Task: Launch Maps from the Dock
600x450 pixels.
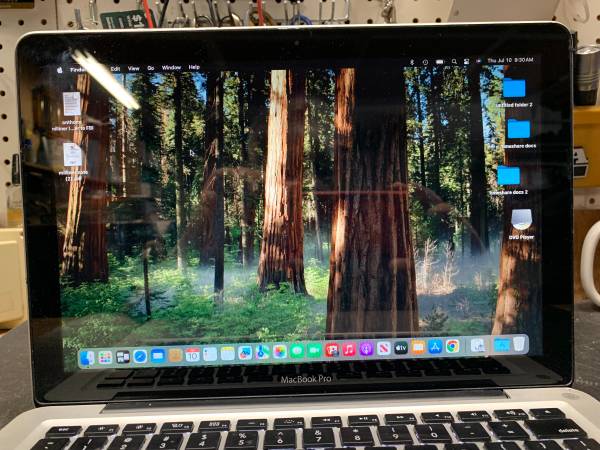Action: click(x=262, y=352)
